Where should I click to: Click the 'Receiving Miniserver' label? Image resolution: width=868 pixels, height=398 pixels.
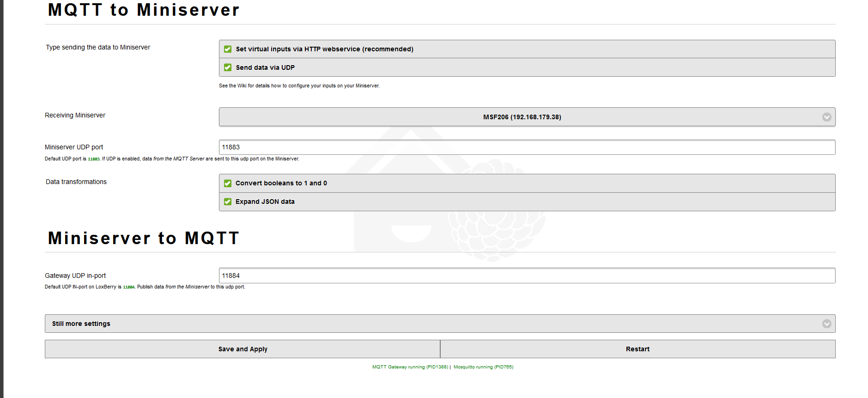(75, 115)
